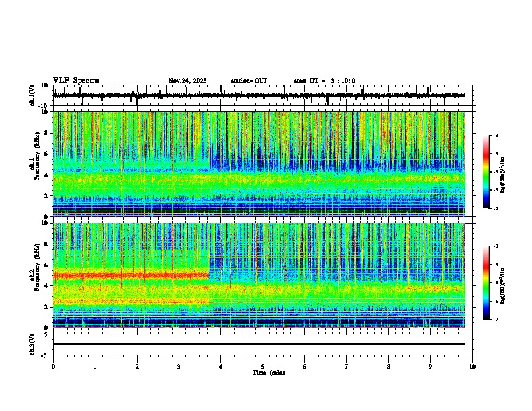Click time axis tick label "10"
Image resolution: width=532 pixels, height=411 pixels.
click(x=472, y=367)
